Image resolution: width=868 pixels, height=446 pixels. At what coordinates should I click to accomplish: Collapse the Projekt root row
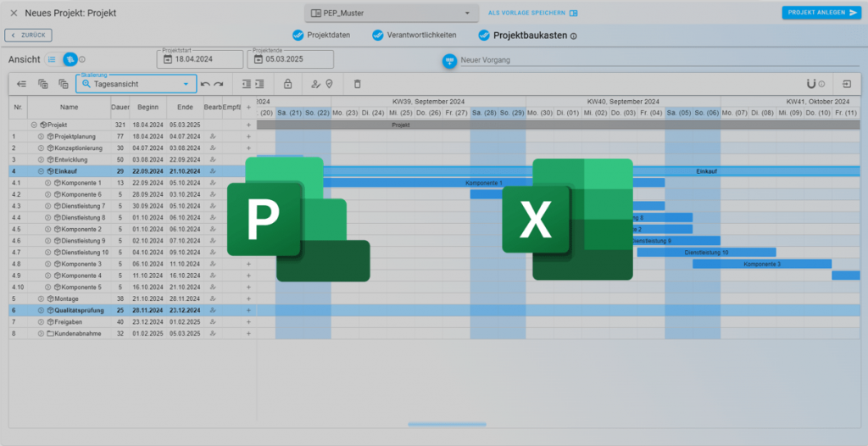tap(34, 125)
